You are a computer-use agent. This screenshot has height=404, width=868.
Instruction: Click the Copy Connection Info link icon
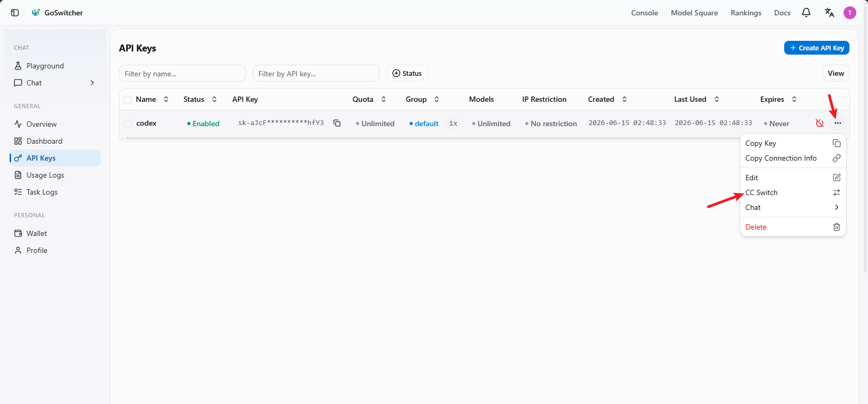click(x=837, y=158)
